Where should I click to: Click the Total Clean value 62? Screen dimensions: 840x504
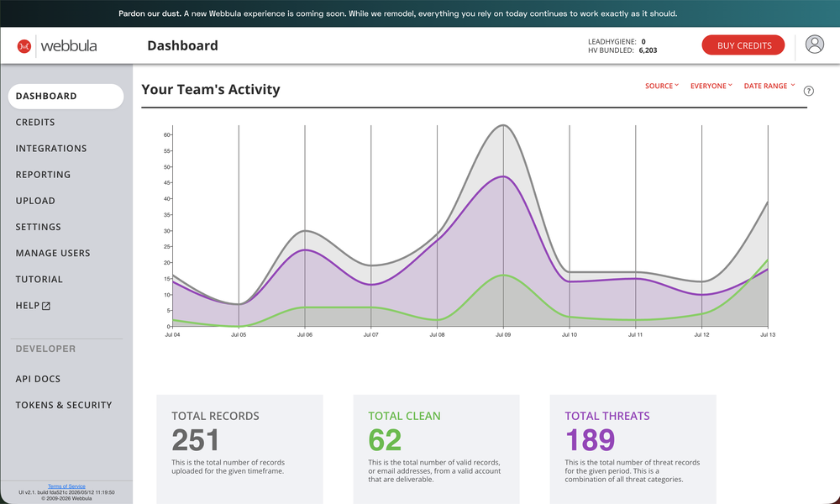pos(385,440)
